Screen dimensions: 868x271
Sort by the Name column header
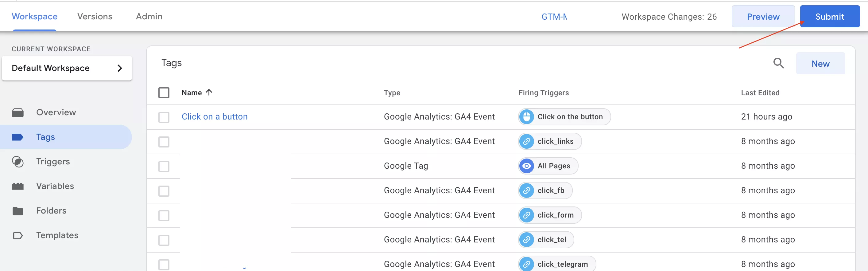(x=192, y=93)
